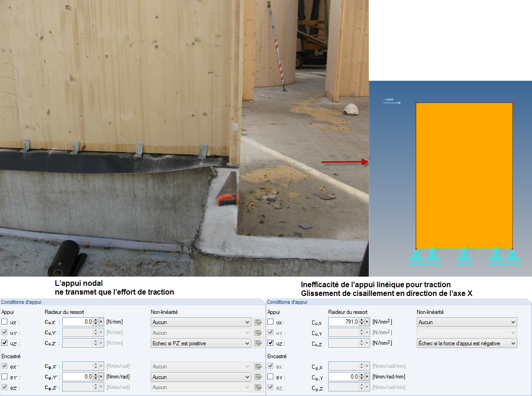532x396 pixels.
Task: Click 'Raideur du ressort' label in left panel
Action: (64, 312)
